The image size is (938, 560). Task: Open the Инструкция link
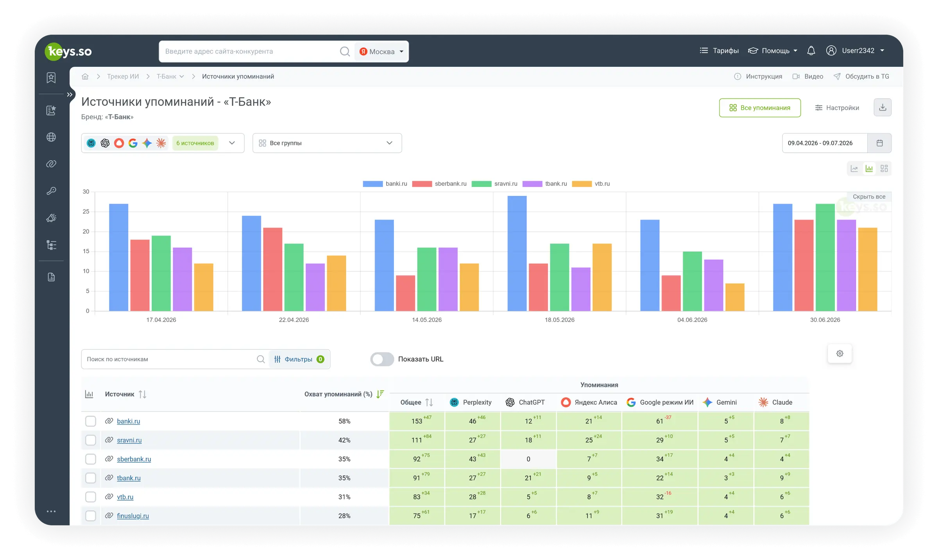pos(758,77)
